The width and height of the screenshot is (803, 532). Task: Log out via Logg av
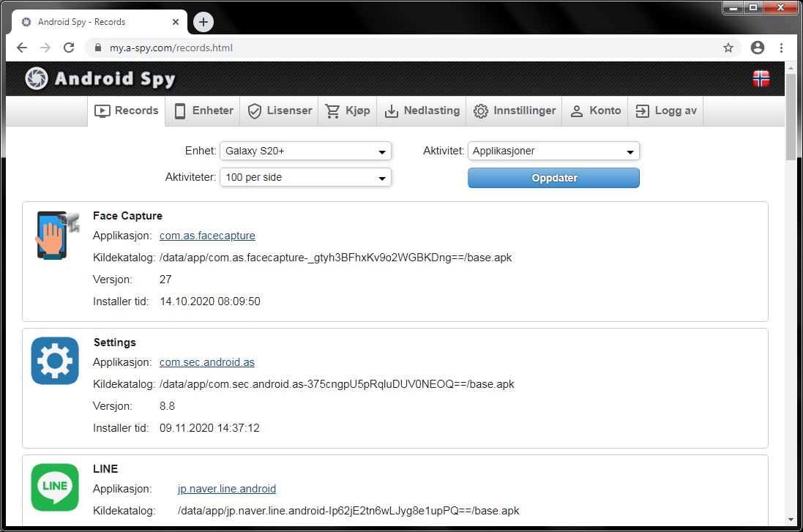point(666,110)
